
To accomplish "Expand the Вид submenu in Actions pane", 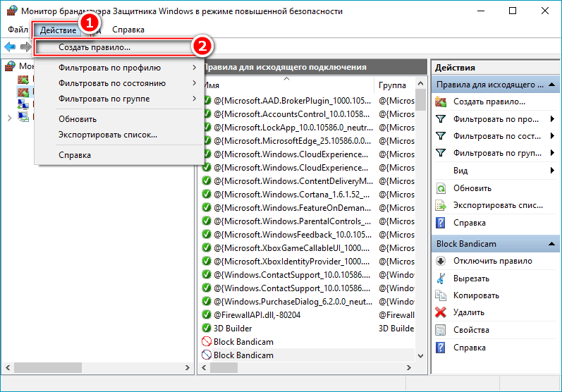I will 552,171.
